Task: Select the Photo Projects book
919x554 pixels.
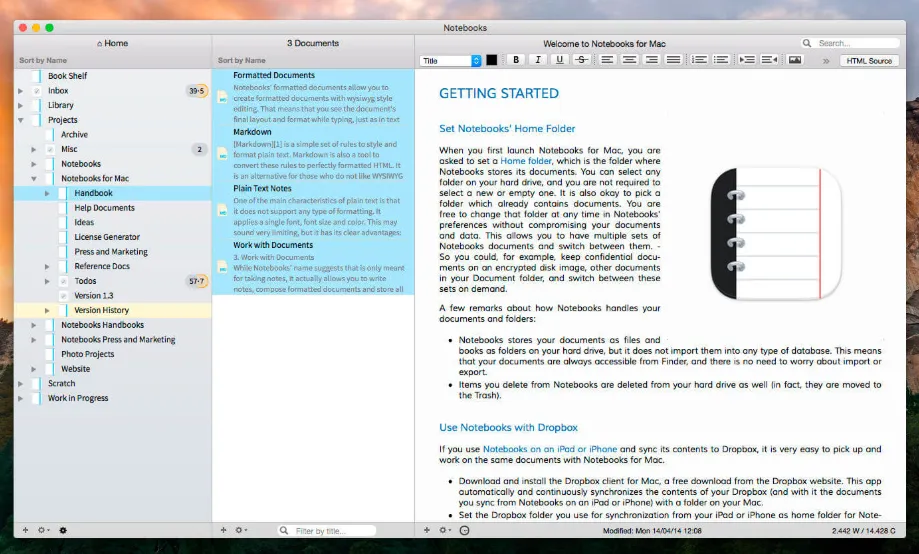Action: tap(113, 355)
